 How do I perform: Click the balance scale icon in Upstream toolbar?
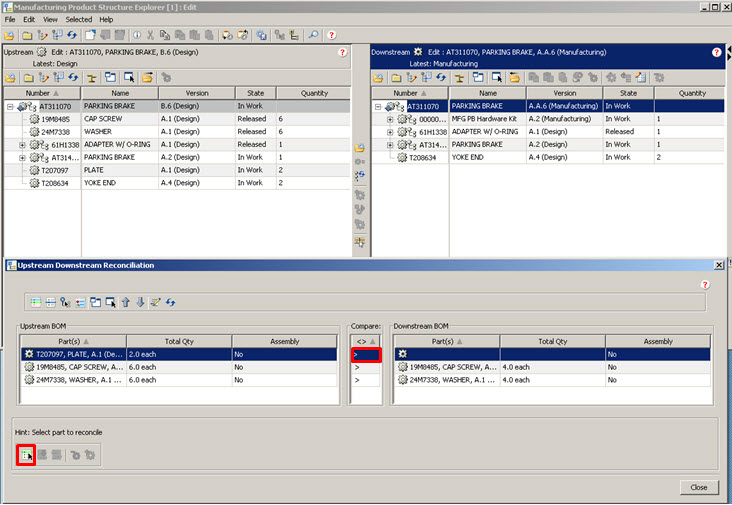click(x=92, y=78)
